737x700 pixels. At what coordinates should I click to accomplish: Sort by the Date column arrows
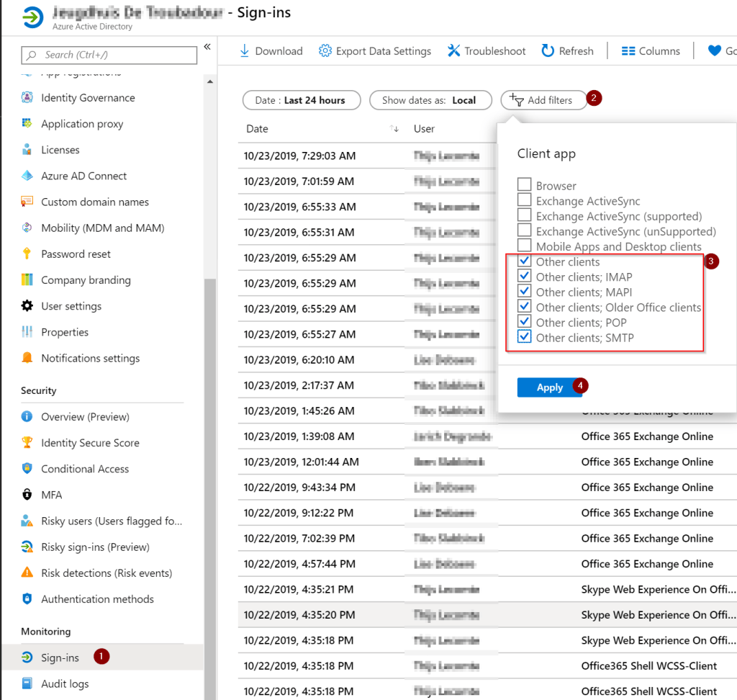[394, 128]
